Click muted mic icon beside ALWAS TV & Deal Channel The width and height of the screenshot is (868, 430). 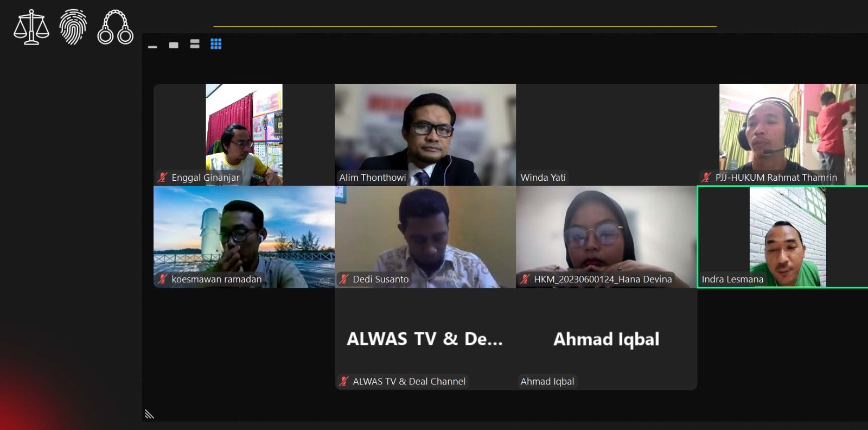[x=343, y=381]
